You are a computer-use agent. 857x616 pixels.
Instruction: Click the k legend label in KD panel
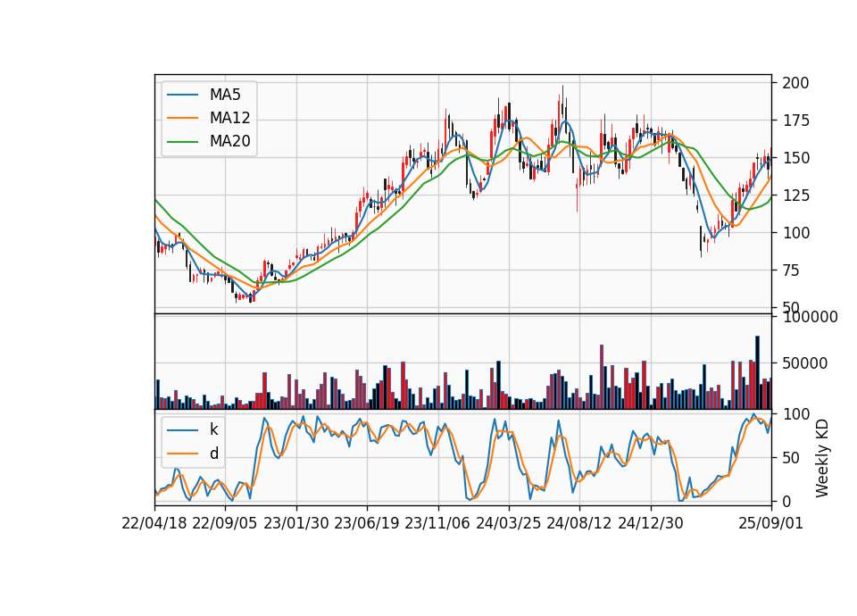coord(213,429)
